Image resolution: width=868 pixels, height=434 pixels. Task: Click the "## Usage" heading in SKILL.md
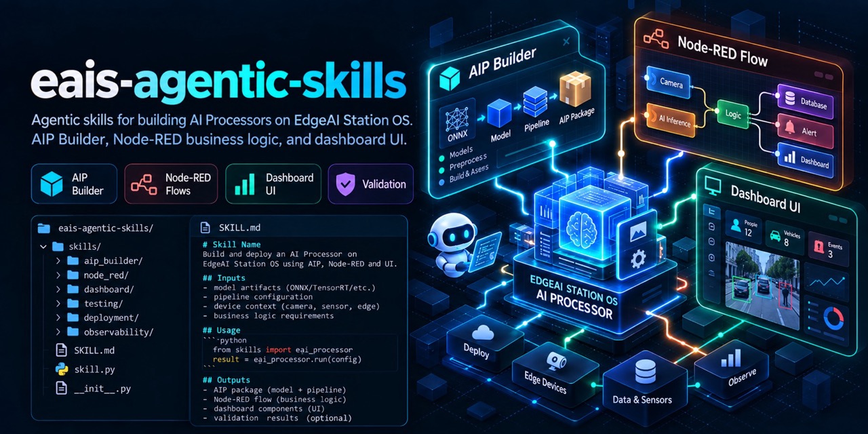tap(222, 330)
